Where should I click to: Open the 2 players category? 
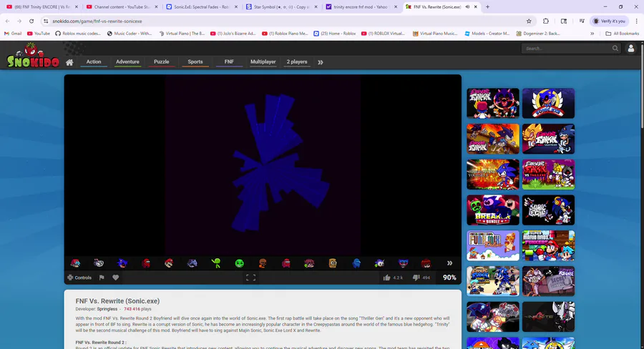click(x=296, y=62)
